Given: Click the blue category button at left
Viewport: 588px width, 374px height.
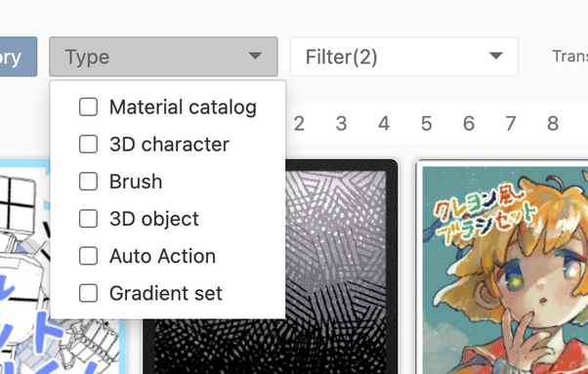Looking at the screenshot, I should pyautogui.click(x=19, y=57).
